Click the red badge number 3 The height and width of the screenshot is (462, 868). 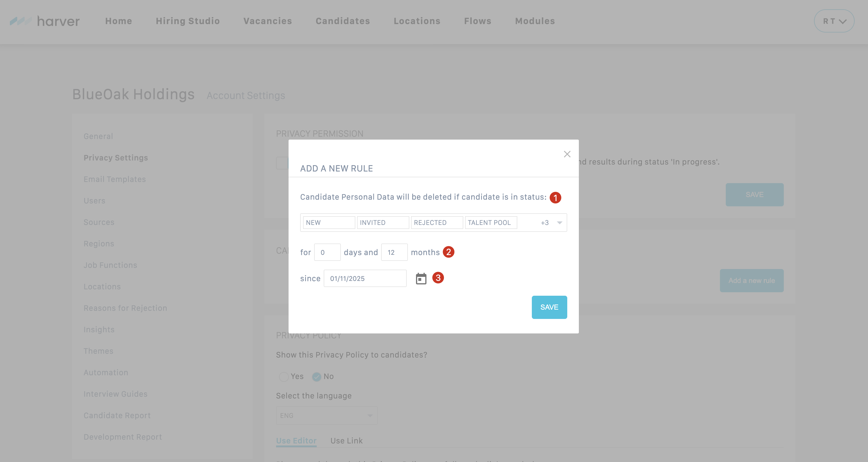[x=438, y=278]
